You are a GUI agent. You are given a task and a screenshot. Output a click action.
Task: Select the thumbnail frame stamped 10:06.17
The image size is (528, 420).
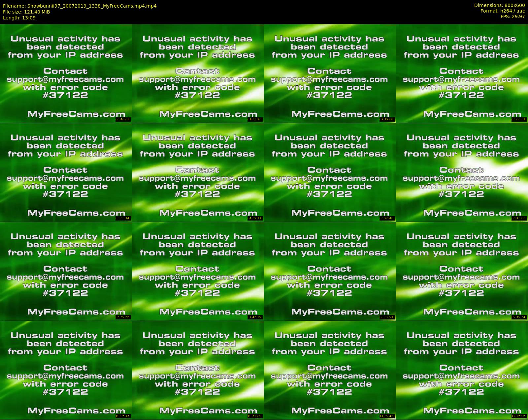click(x=66, y=370)
